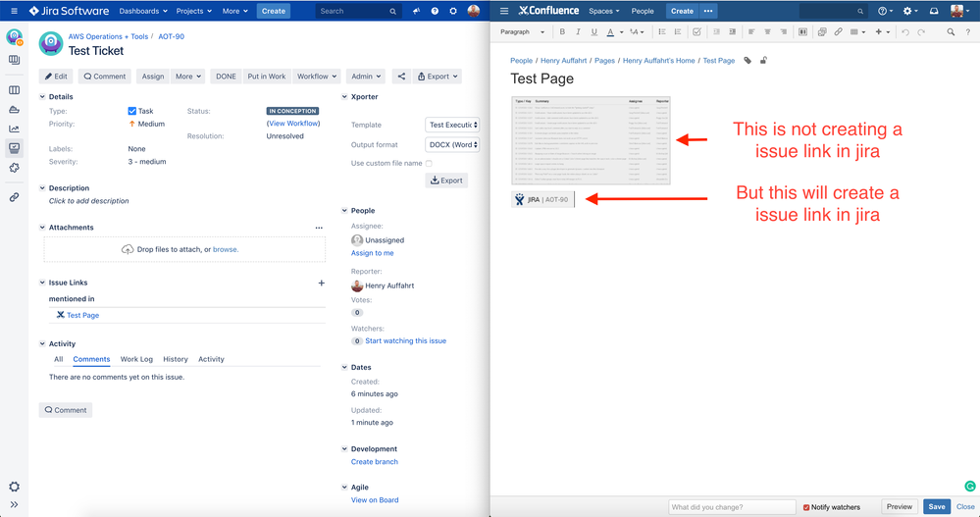Click Jira search field
Image resolution: width=980 pixels, height=517 pixels.
click(358, 11)
